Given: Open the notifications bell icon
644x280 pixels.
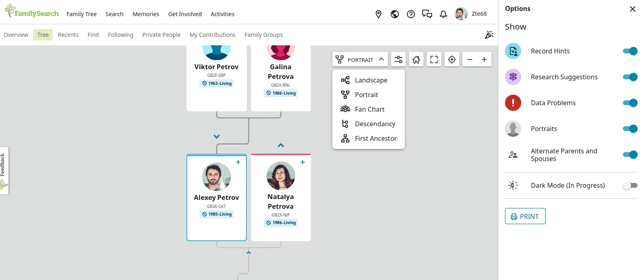Looking at the screenshot, I should 443,14.
